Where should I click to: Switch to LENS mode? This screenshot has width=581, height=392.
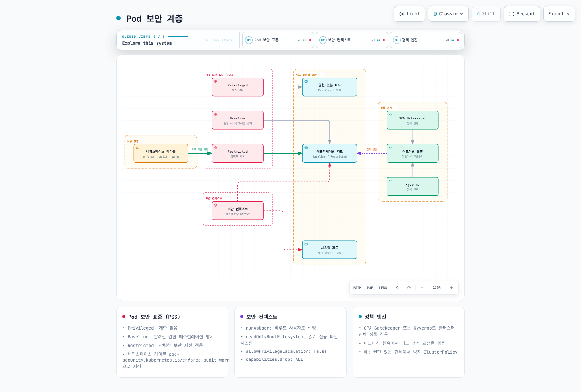(x=383, y=288)
